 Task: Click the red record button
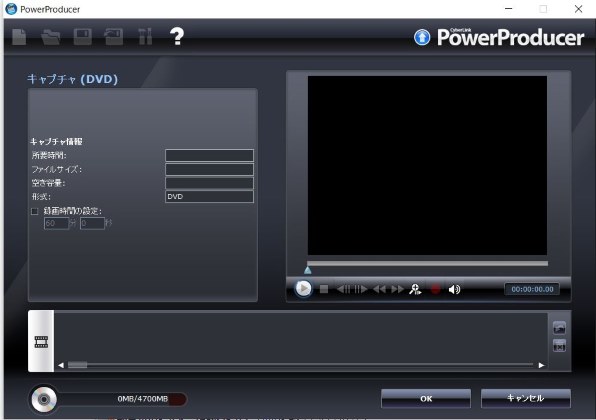(436, 290)
